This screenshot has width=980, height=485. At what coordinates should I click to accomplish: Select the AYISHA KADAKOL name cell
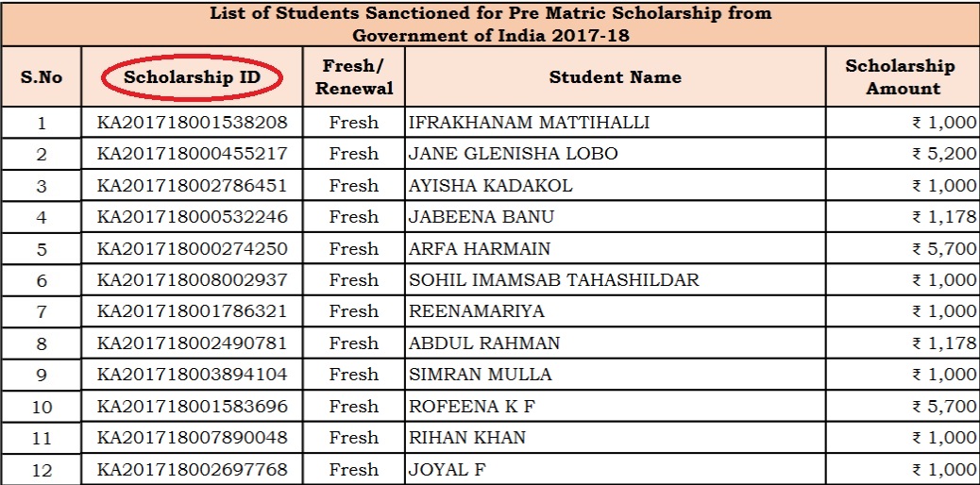(490, 186)
